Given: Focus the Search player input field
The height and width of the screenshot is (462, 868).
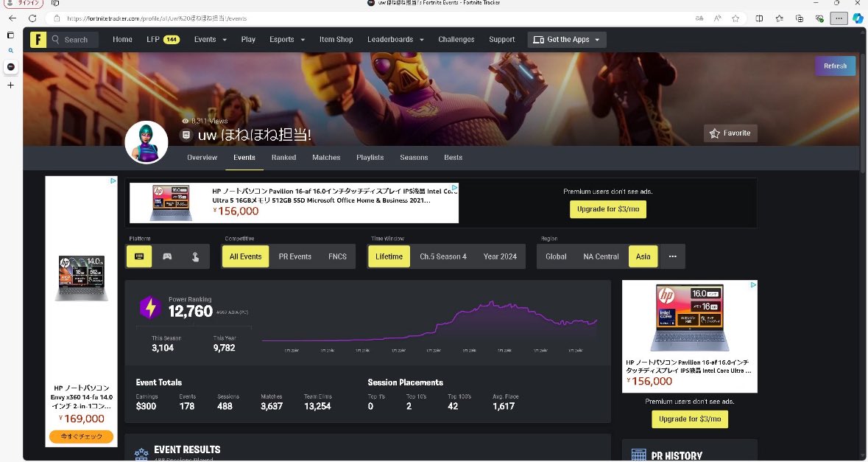Looking at the screenshot, I should pyautogui.click(x=74, y=39).
